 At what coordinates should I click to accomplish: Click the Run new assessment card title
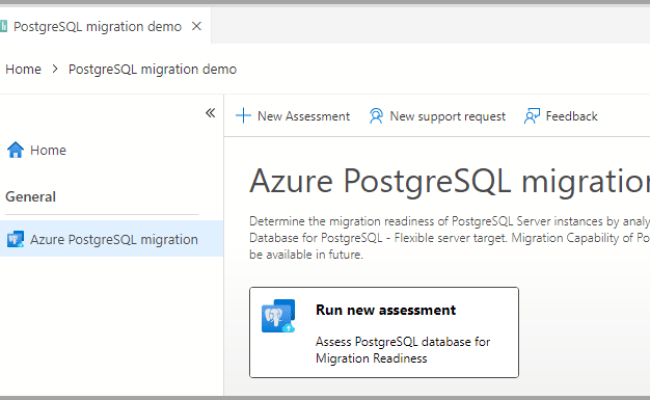pyautogui.click(x=385, y=310)
